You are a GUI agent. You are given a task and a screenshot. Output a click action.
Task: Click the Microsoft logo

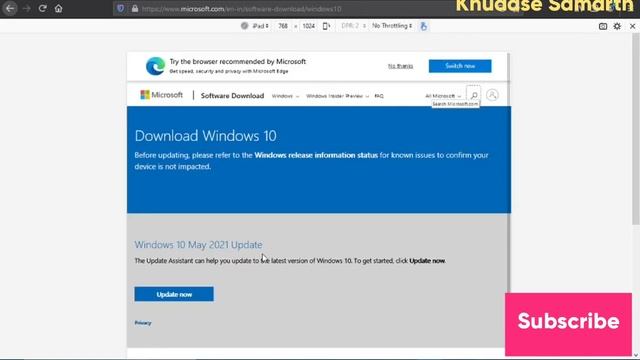[162, 95]
